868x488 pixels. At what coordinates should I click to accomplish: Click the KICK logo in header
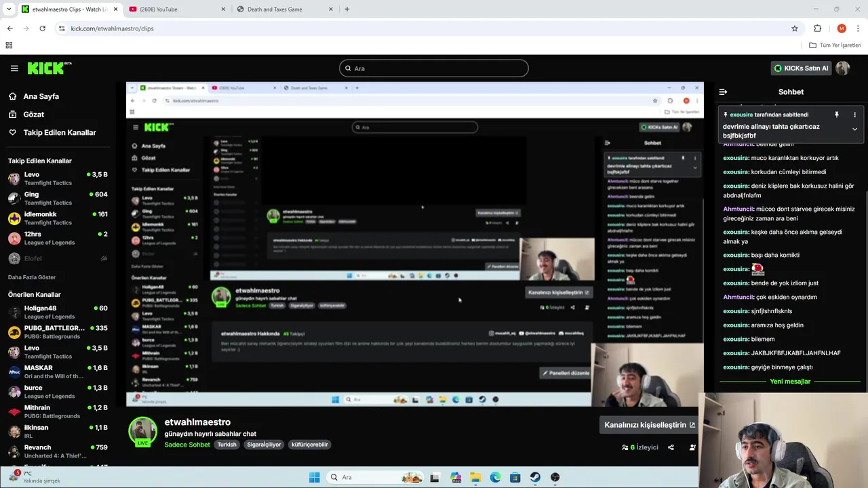(50, 68)
